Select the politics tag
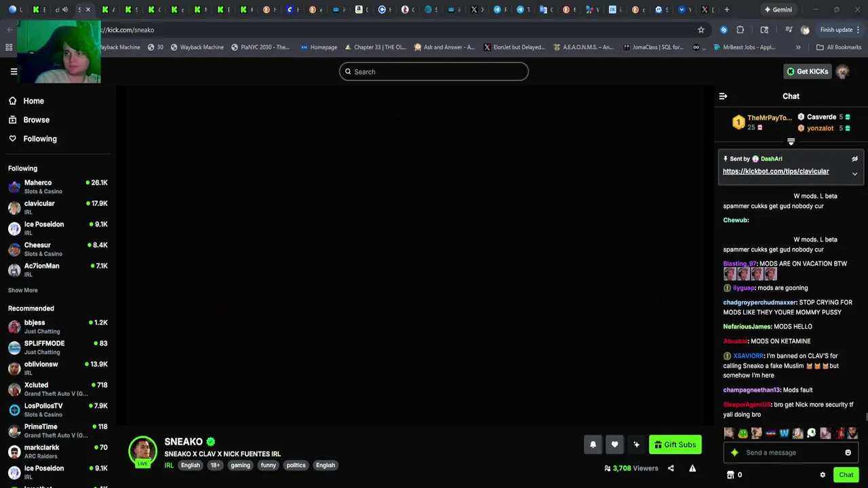Viewport: 868px width, 488px height. point(296,466)
